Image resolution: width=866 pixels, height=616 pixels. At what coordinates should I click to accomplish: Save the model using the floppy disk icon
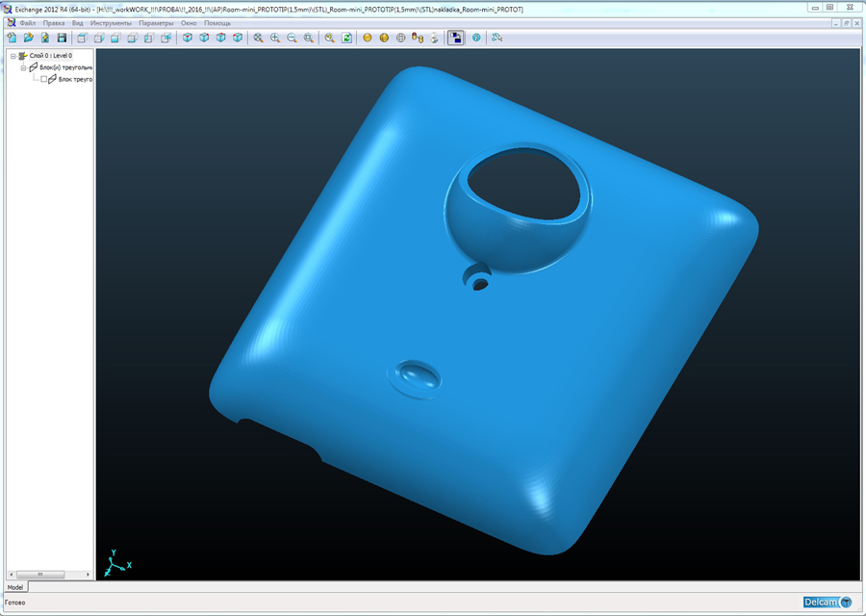(x=62, y=38)
